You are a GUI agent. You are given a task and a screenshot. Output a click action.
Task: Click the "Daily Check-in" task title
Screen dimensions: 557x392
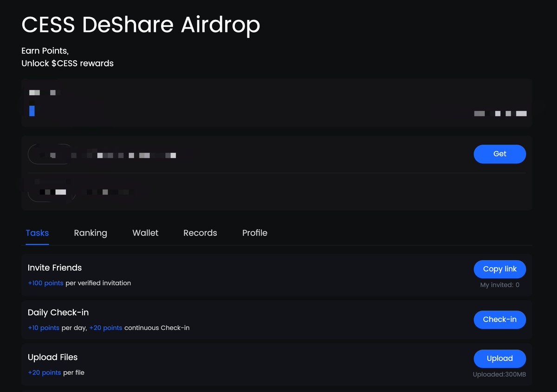[x=58, y=313]
